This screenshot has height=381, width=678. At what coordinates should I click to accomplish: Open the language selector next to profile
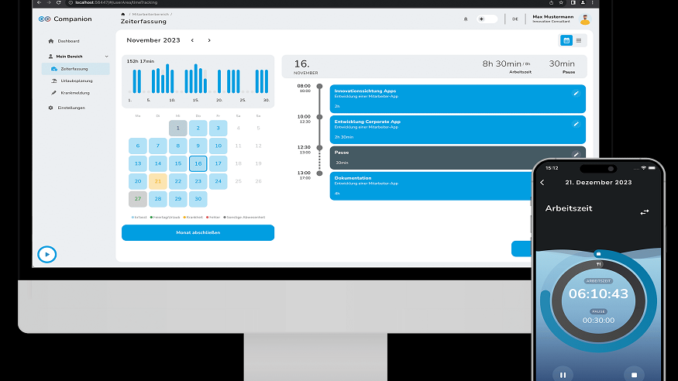[515, 19]
